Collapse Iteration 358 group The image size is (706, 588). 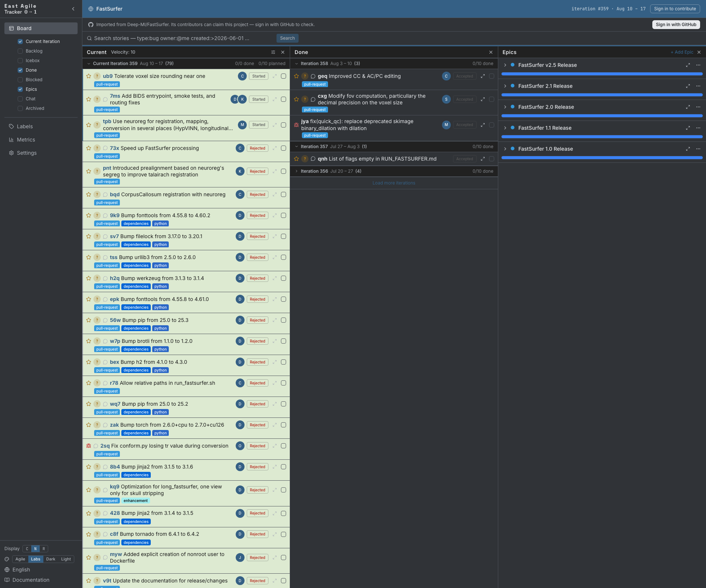(x=296, y=64)
